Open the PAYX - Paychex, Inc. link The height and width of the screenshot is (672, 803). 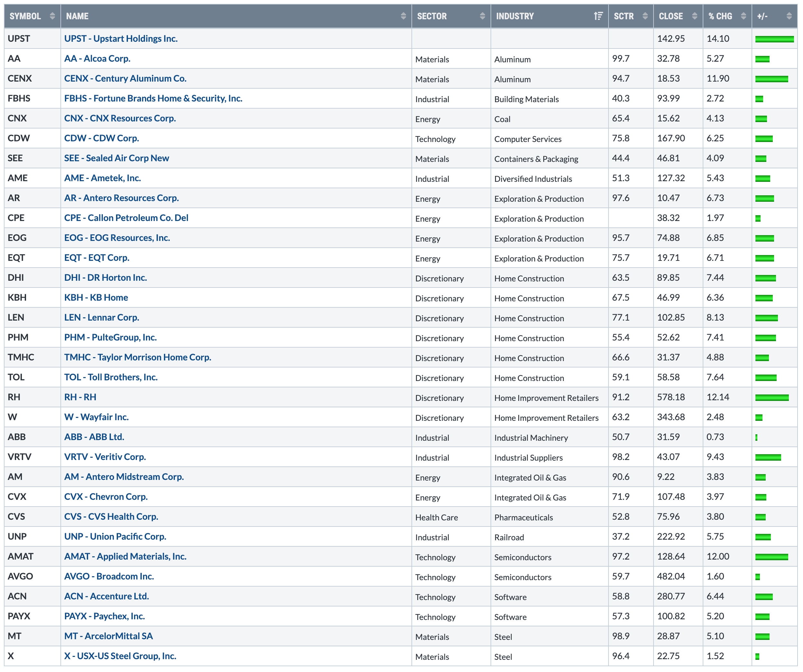point(104,616)
